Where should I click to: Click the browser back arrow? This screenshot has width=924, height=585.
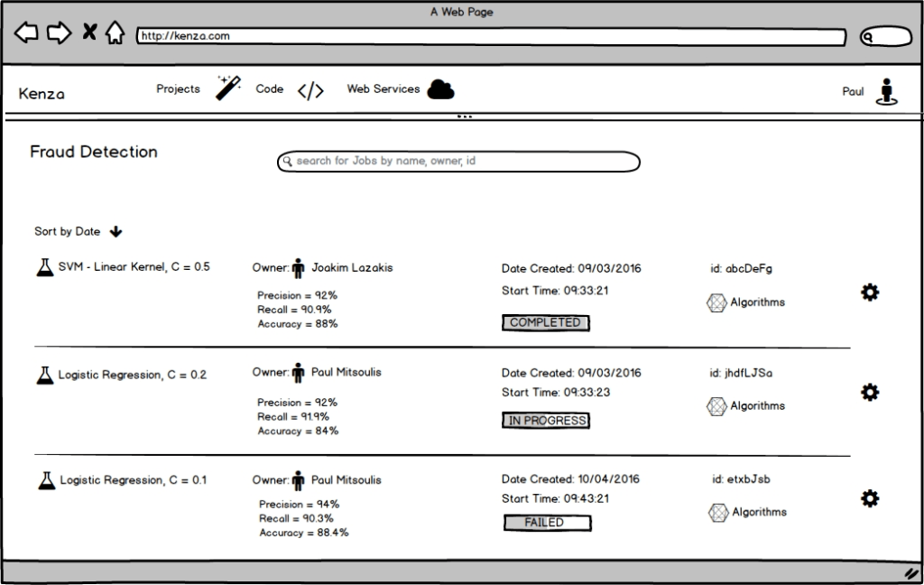[26, 34]
